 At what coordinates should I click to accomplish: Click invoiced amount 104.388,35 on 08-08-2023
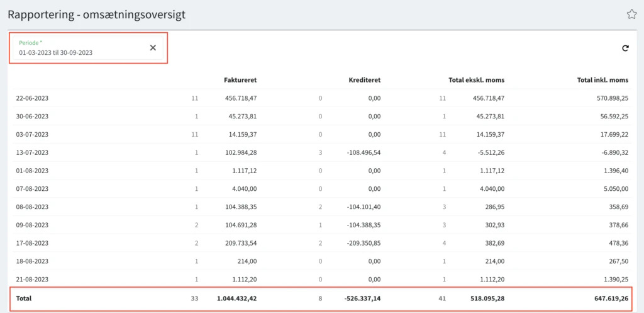coord(237,207)
